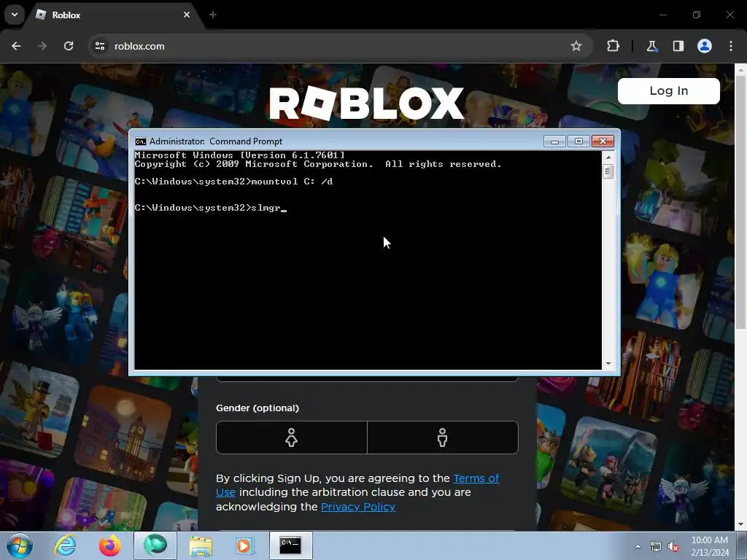The width and height of the screenshot is (747, 560).
Task: Click the mountvol C: /d command text
Action: [x=292, y=182]
